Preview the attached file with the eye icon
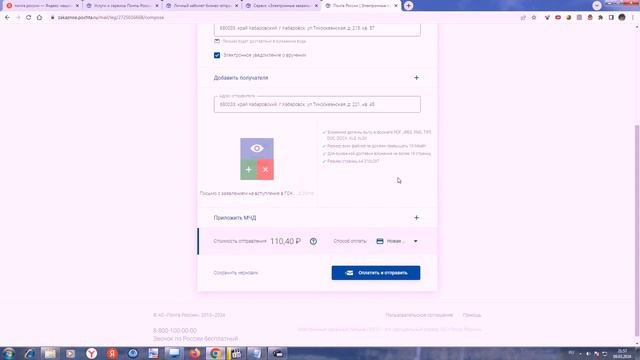The height and width of the screenshot is (360, 640). coord(257,148)
